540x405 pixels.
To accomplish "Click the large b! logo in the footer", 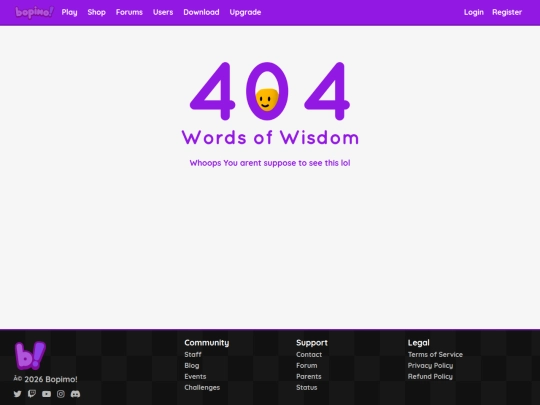I will pos(30,355).
